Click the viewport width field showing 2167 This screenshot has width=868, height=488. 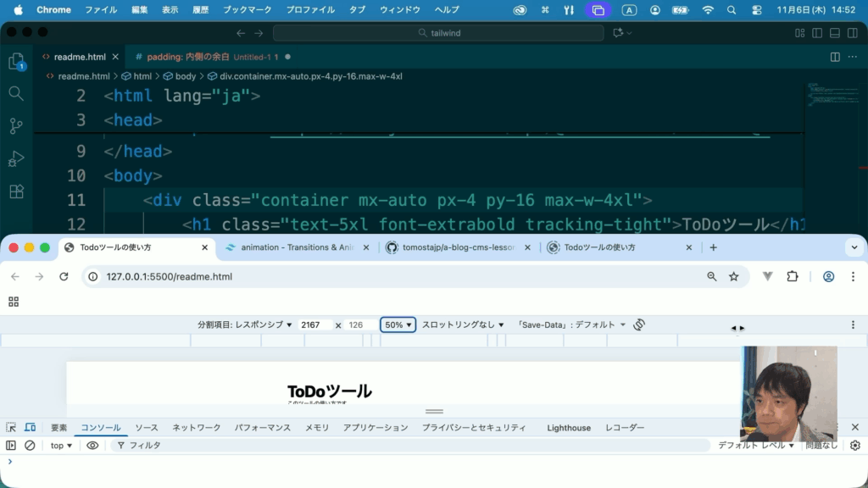[315, 324]
